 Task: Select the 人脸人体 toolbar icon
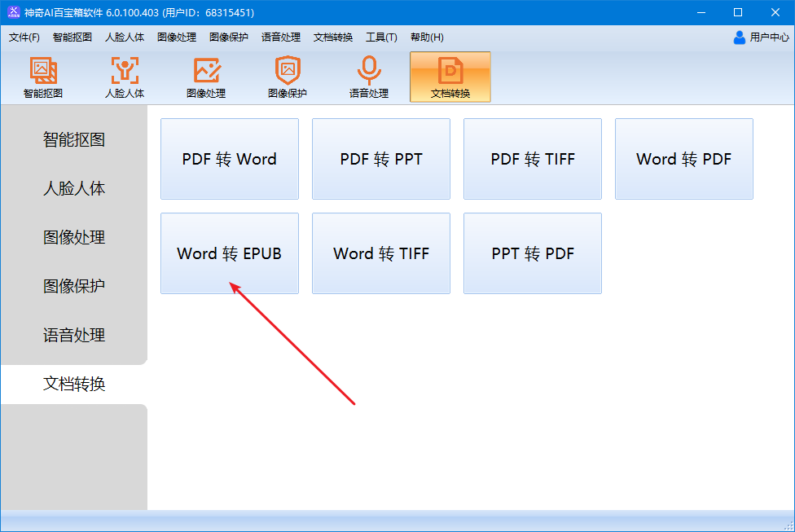click(125, 77)
